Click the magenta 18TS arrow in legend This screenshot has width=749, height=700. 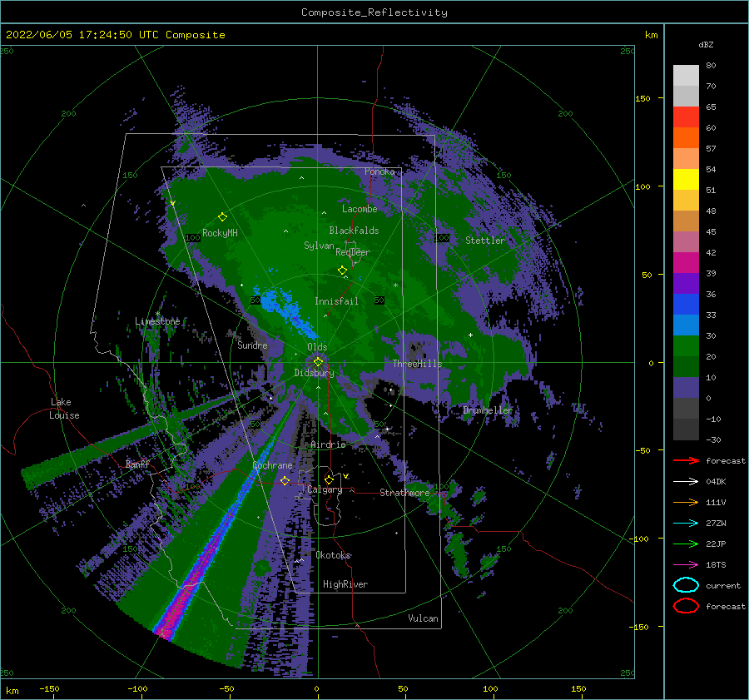coord(686,565)
